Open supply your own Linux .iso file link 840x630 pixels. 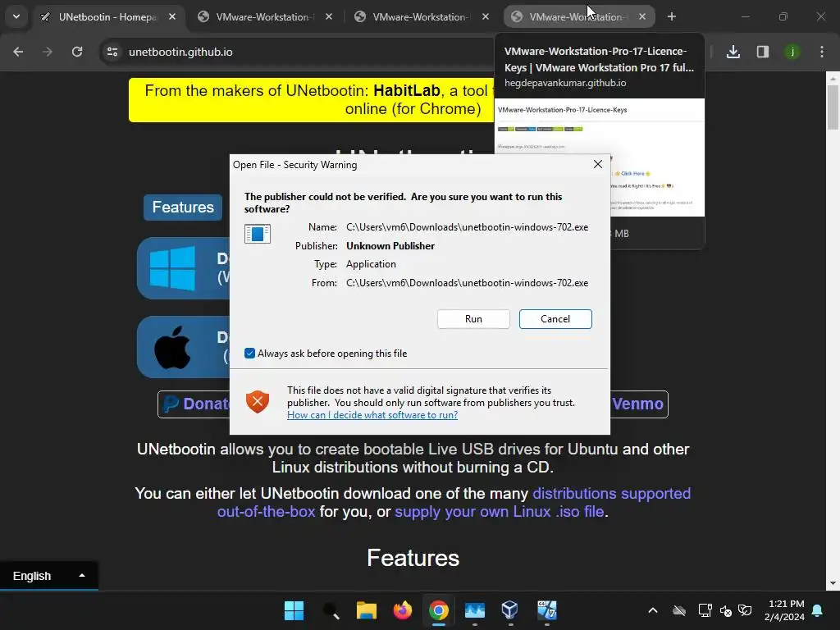500,512
